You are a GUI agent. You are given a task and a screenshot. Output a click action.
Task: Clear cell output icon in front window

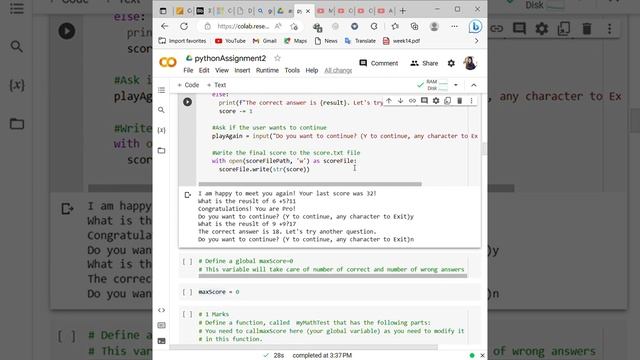tap(188, 195)
